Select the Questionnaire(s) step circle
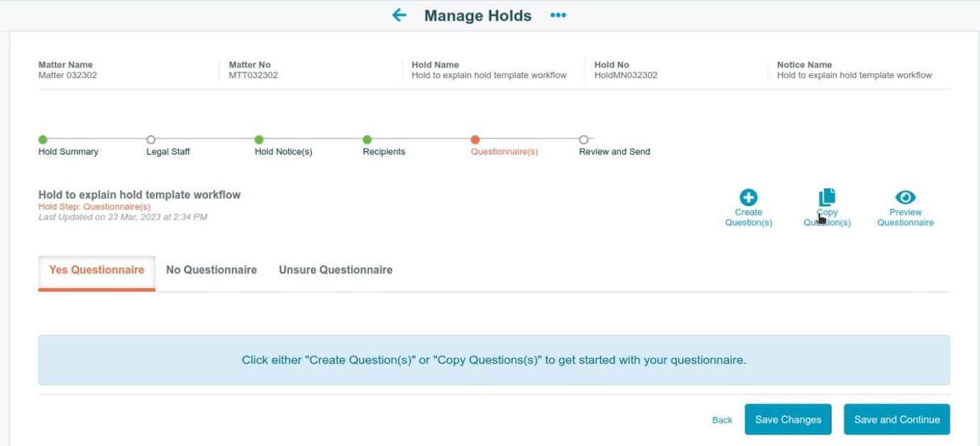Image resolution: width=980 pixels, height=446 pixels. click(475, 140)
